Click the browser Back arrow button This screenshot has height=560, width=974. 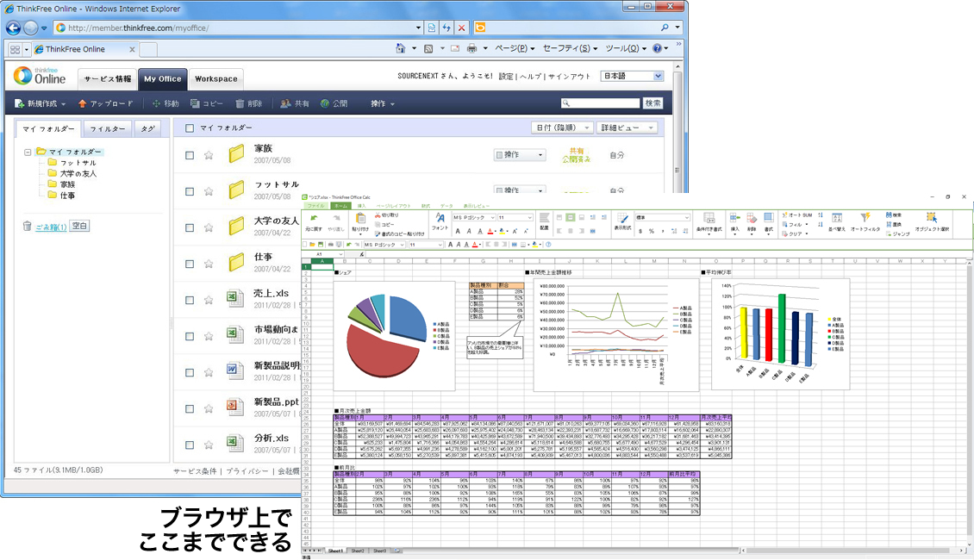point(13,28)
